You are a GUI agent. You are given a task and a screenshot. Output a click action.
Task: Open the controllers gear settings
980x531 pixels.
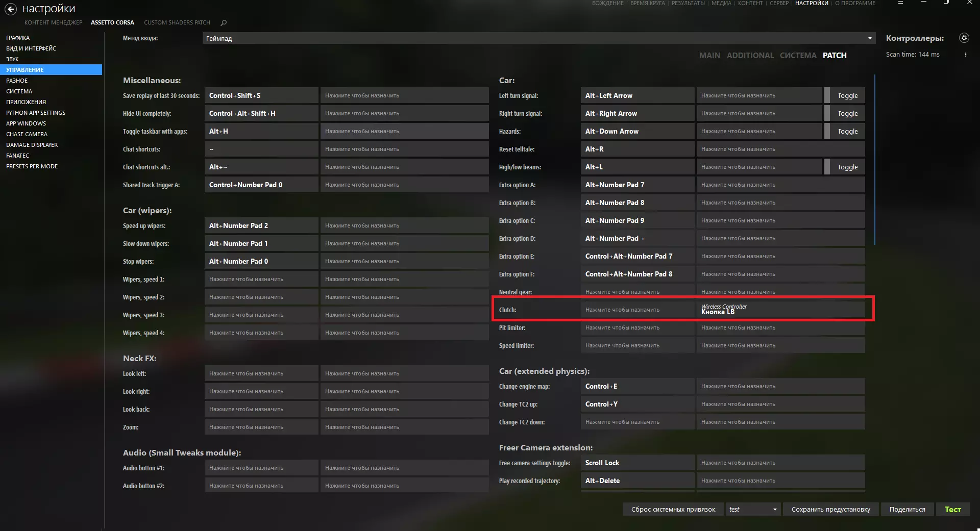pos(964,38)
